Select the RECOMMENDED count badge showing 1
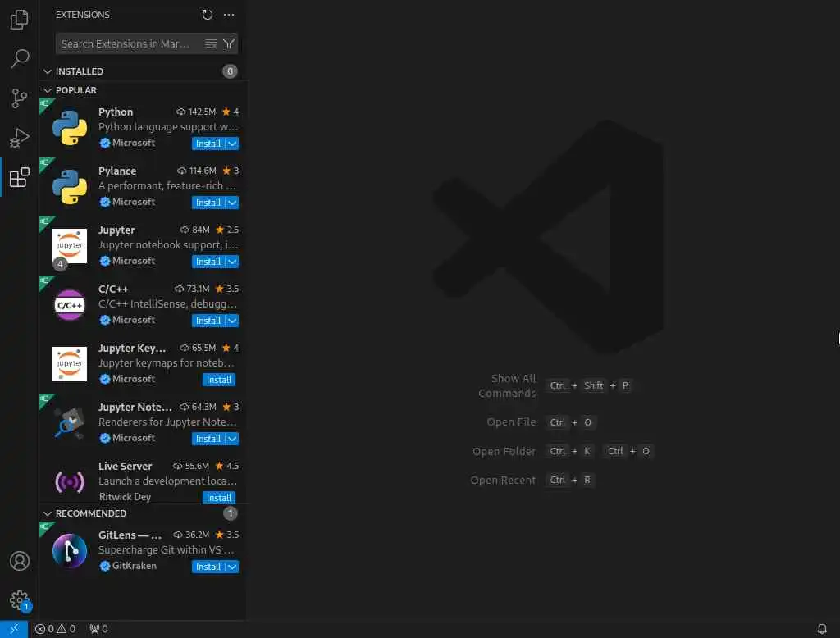Image resolution: width=840 pixels, height=638 pixels. pyautogui.click(x=230, y=513)
